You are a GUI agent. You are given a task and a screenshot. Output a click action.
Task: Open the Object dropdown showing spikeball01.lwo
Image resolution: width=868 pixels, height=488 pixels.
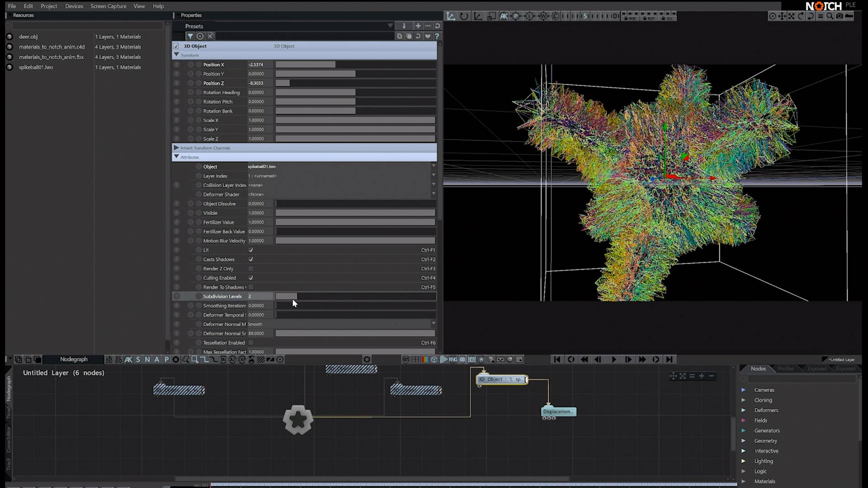pyautogui.click(x=342, y=167)
